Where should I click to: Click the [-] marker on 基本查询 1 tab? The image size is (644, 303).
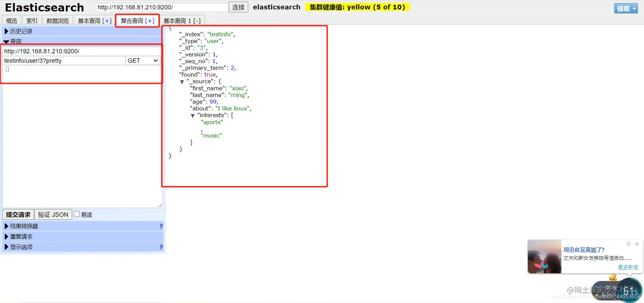196,21
